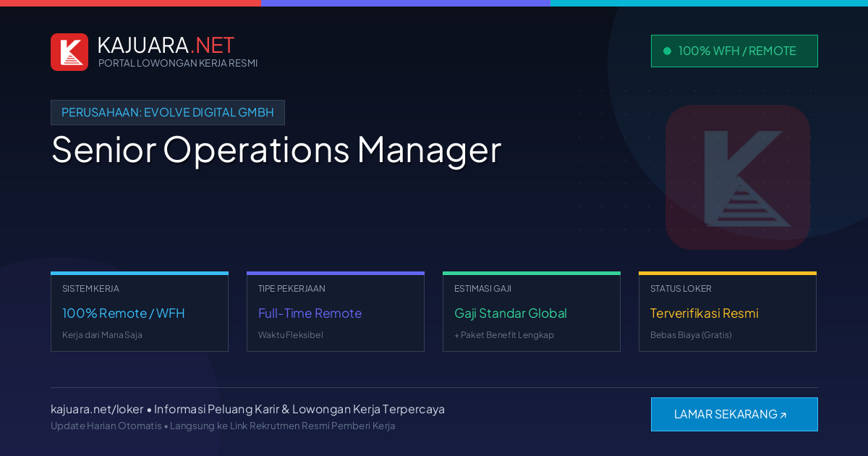Click the 'Bebas Biaya (Gratis)' text

[x=691, y=335]
